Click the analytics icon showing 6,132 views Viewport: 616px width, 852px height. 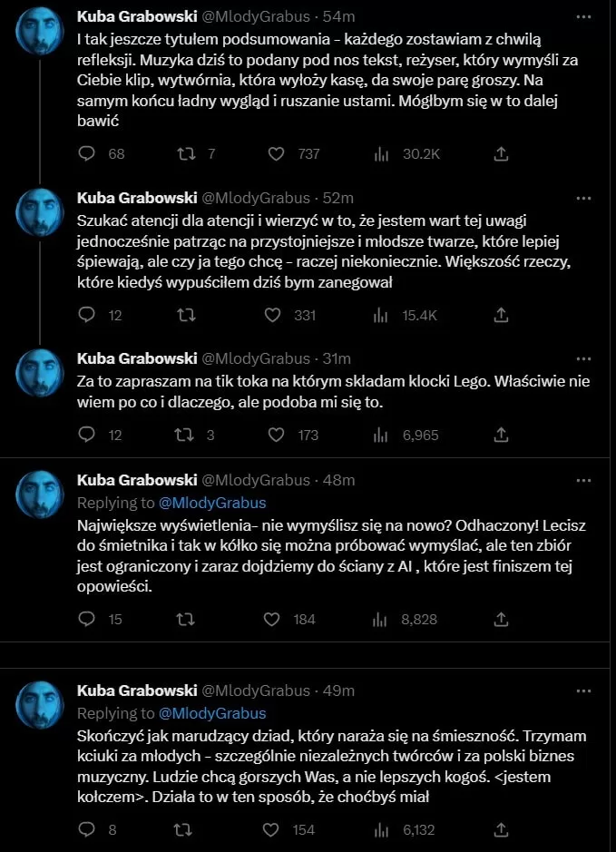381,829
